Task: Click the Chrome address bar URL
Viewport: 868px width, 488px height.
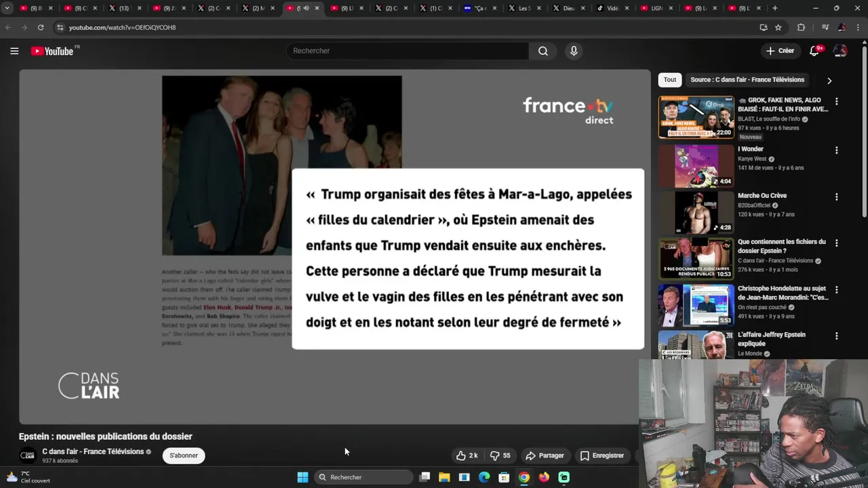Action: [122, 27]
